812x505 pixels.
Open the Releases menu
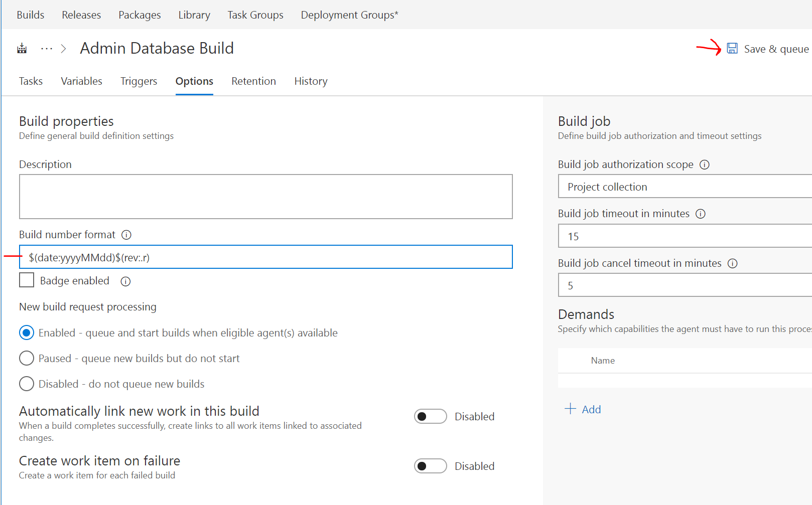pos(81,15)
